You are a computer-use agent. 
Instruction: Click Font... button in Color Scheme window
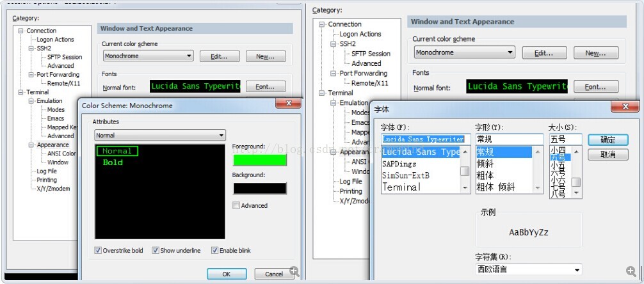tap(266, 86)
